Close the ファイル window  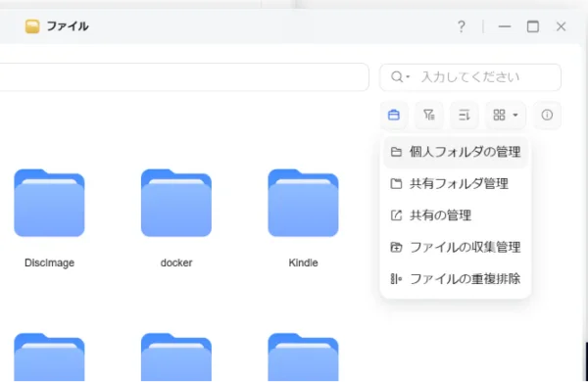click(561, 26)
